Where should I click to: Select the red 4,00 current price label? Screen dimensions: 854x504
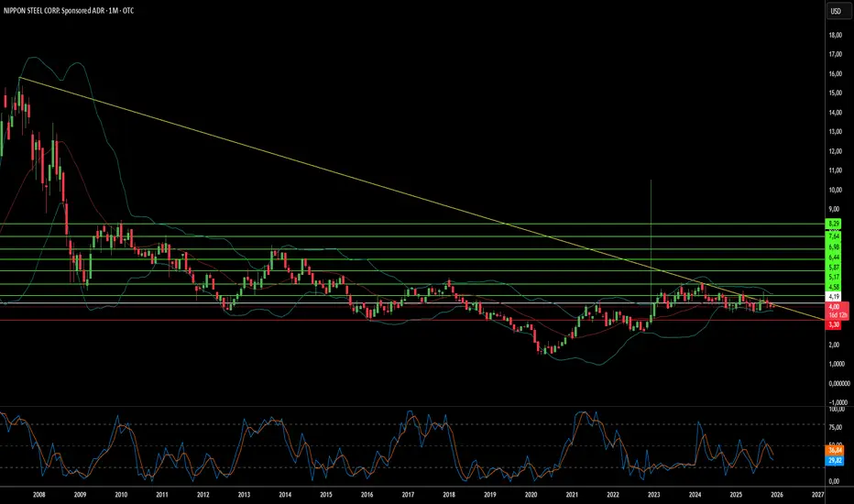point(834,307)
